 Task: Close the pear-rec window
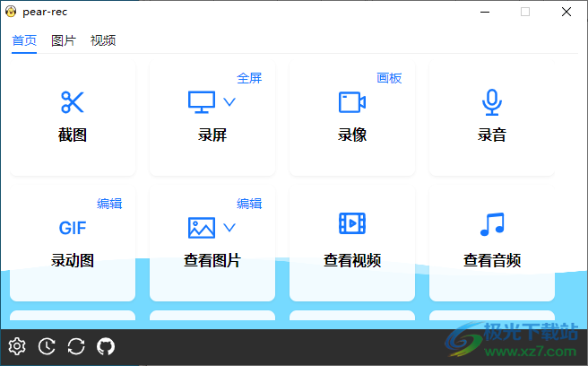(566, 12)
